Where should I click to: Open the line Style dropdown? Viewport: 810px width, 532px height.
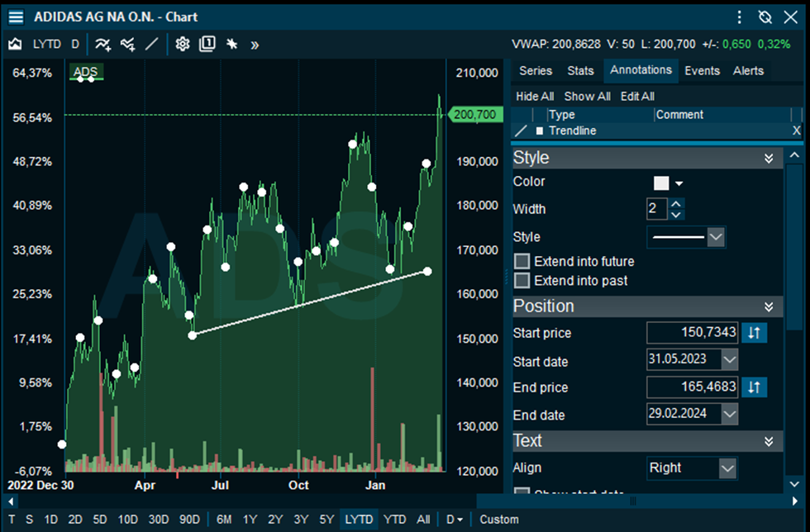716,238
